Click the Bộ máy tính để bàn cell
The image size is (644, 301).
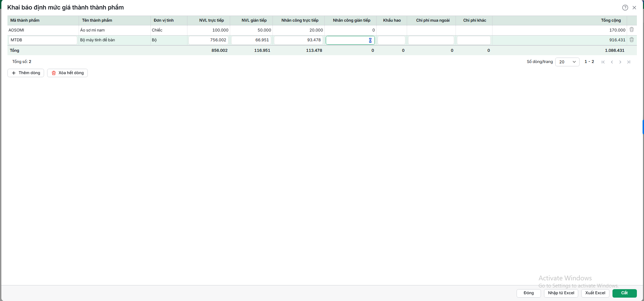(115, 40)
